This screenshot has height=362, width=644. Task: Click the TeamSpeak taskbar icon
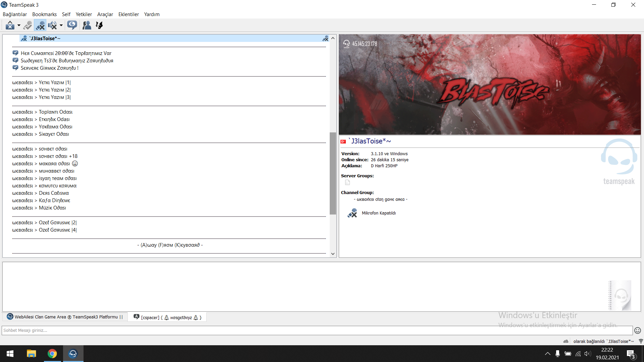click(x=73, y=354)
